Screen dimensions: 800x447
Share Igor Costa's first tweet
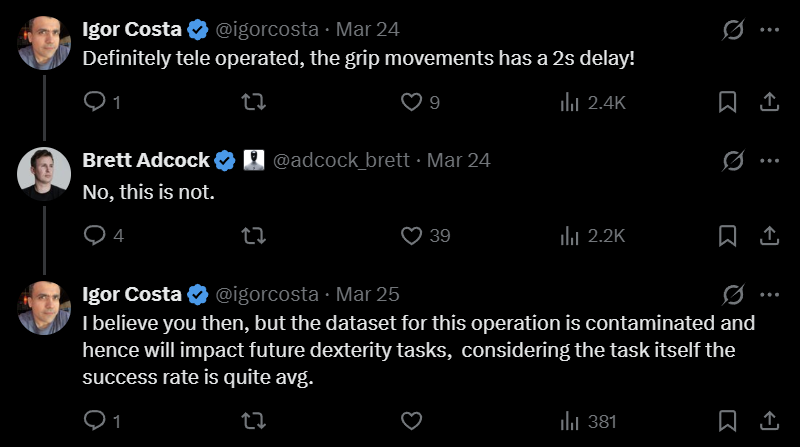pos(770,102)
